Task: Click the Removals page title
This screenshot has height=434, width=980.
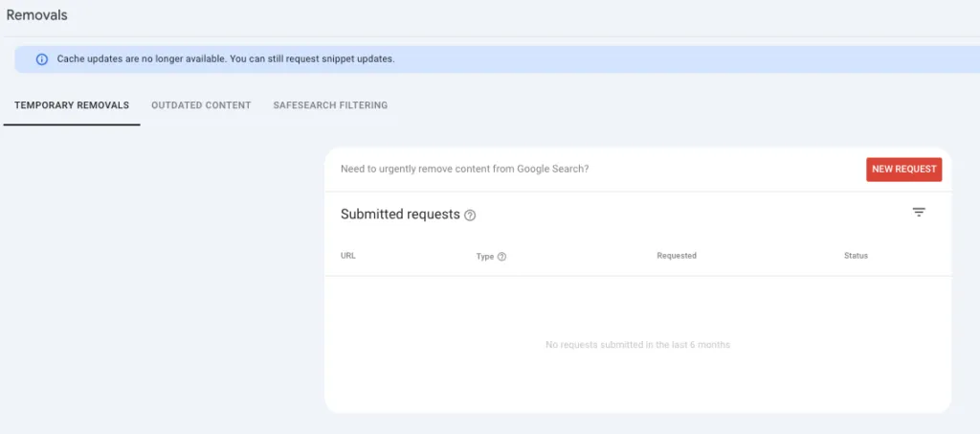Action: (37, 15)
